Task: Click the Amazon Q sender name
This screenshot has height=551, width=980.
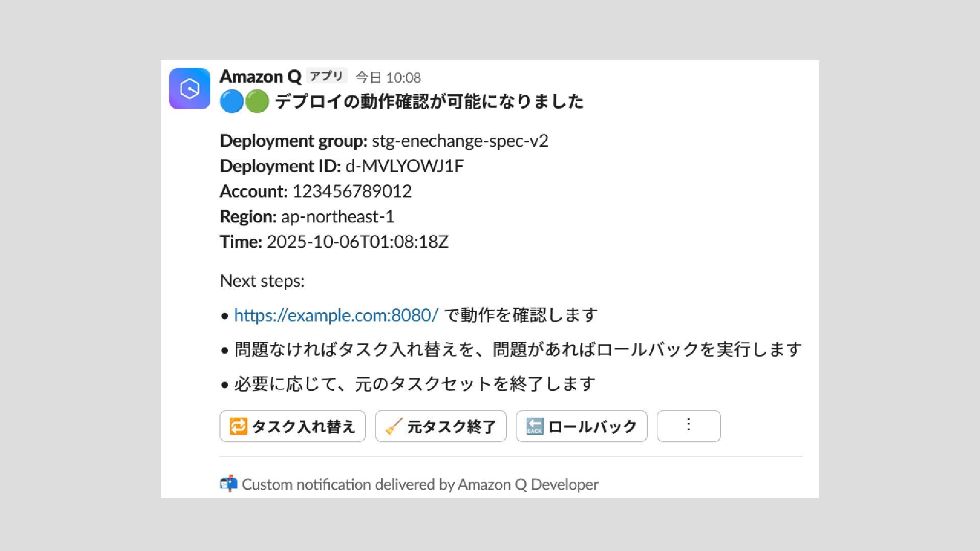Action: point(260,77)
